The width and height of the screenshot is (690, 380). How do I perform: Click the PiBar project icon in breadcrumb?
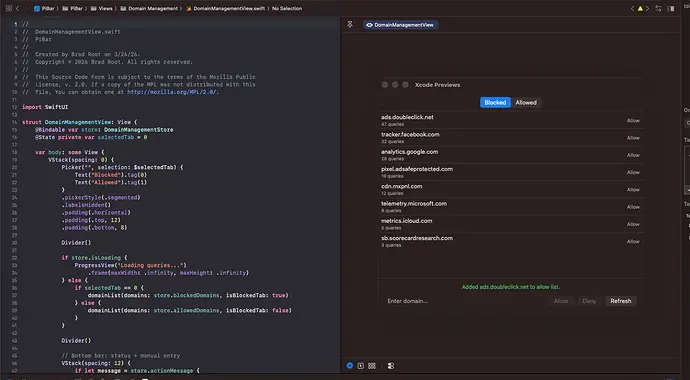tap(37, 8)
